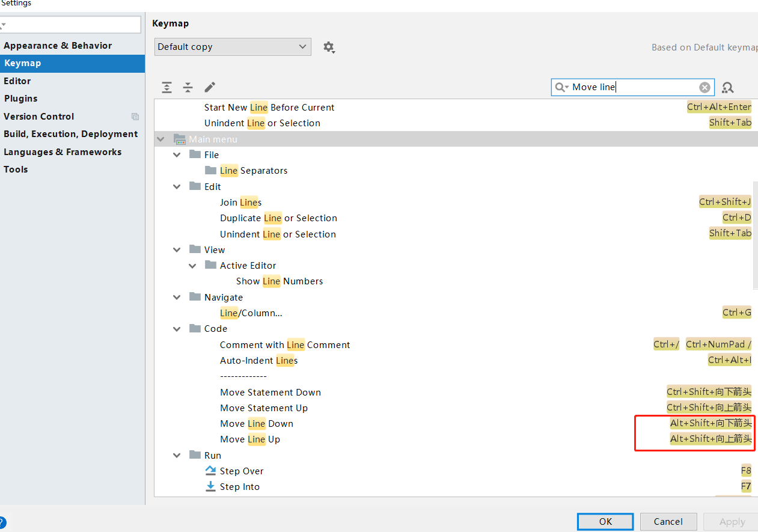The image size is (758, 532).
Task: Open Build, Execution, Deployment settings
Action: coord(72,134)
